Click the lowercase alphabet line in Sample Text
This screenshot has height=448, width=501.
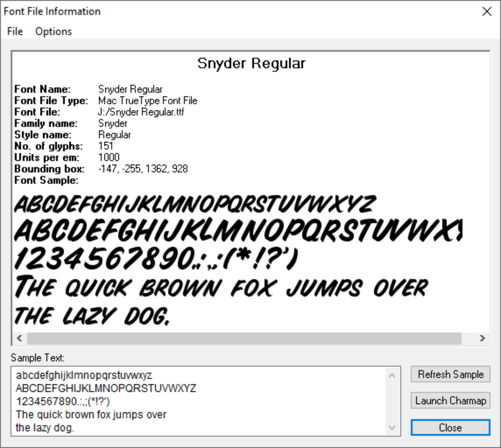pos(84,375)
